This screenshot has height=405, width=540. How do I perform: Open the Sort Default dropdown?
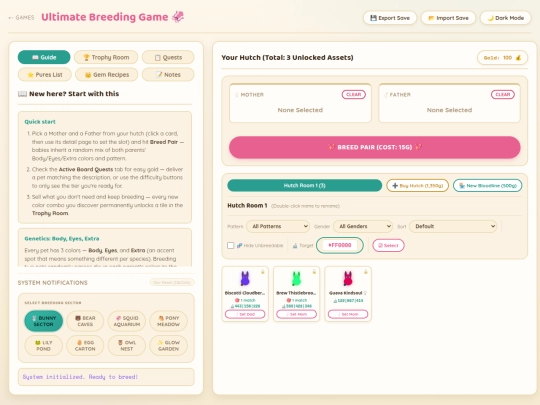(x=453, y=226)
